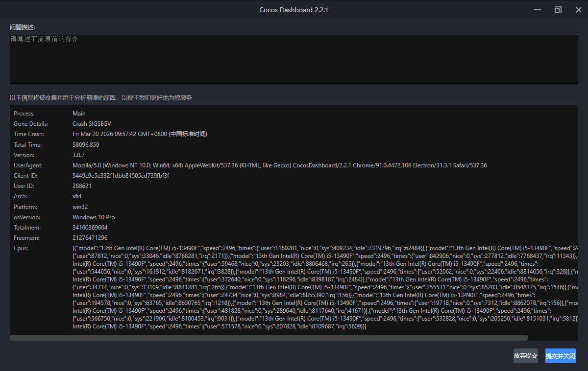Click the Process value Main
This screenshot has width=588, height=371.
coord(79,114)
